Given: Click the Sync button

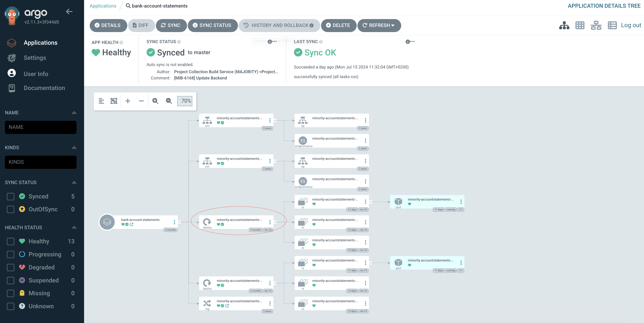Looking at the screenshot, I should pyautogui.click(x=171, y=25).
